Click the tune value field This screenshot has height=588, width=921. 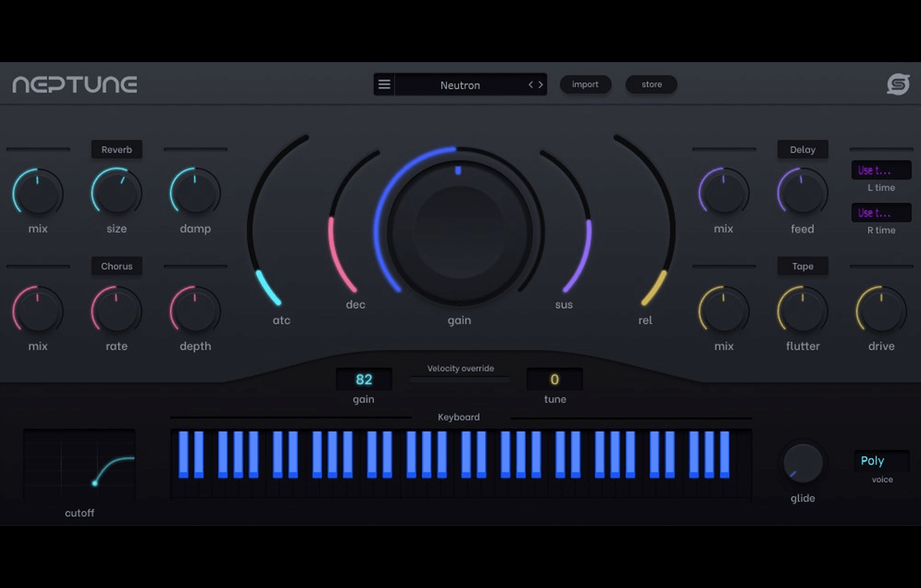pos(554,380)
